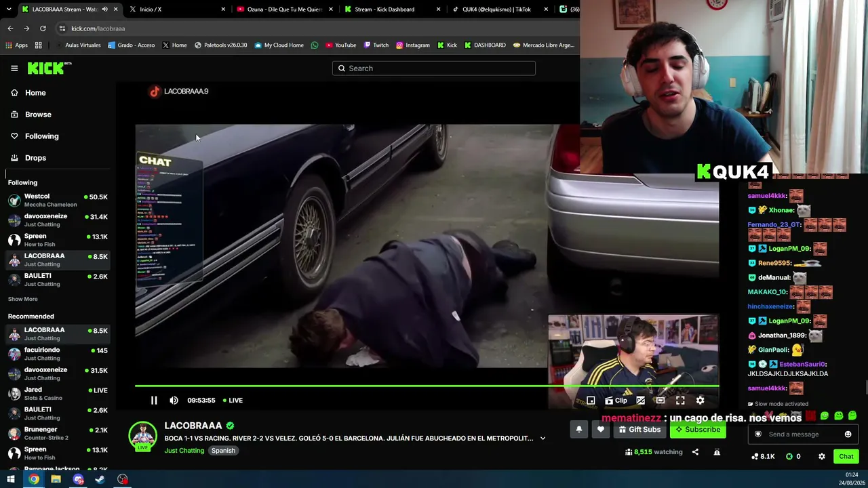Switch to Stream - Kick Dashboard tab
The height and width of the screenshot is (488, 868).
click(x=392, y=9)
